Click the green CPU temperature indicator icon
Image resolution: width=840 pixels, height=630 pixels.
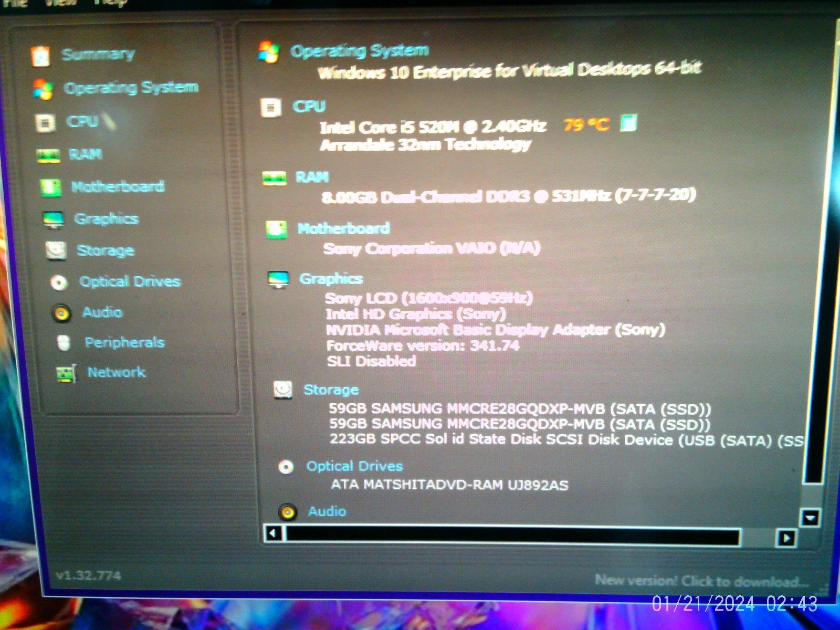pyautogui.click(x=628, y=123)
